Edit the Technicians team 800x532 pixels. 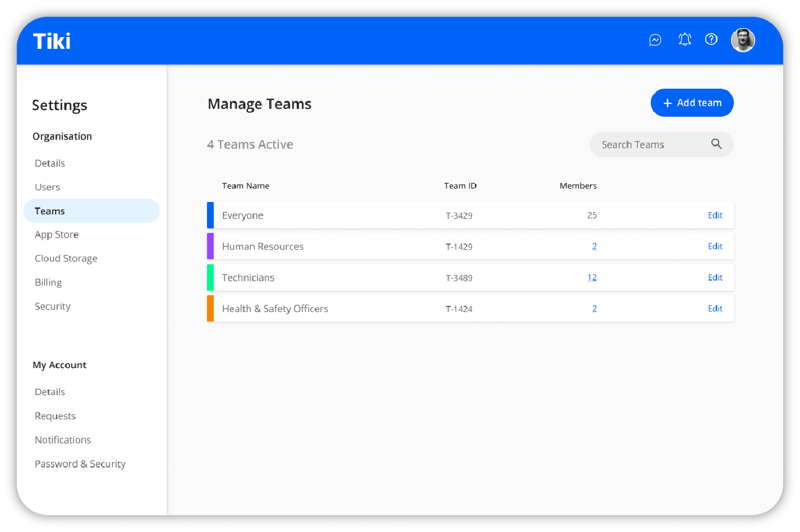pyautogui.click(x=715, y=278)
